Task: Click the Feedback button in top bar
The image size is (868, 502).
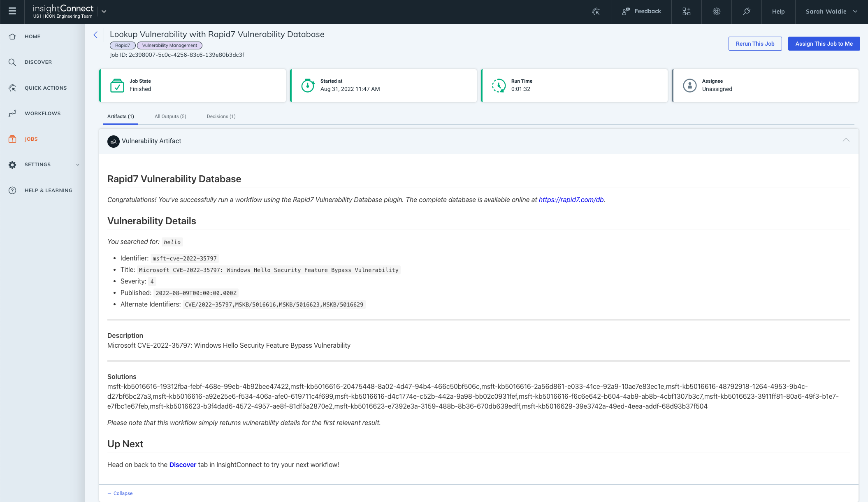Action: tap(641, 12)
